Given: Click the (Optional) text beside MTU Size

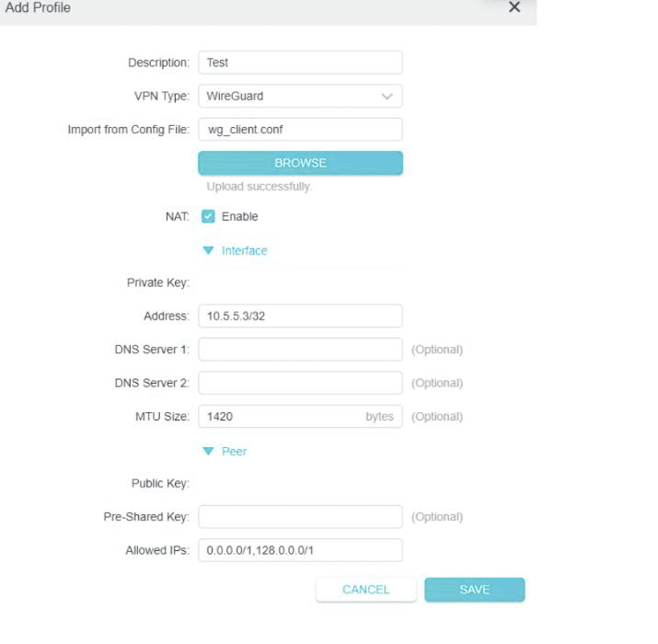Looking at the screenshot, I should [437, 417].
